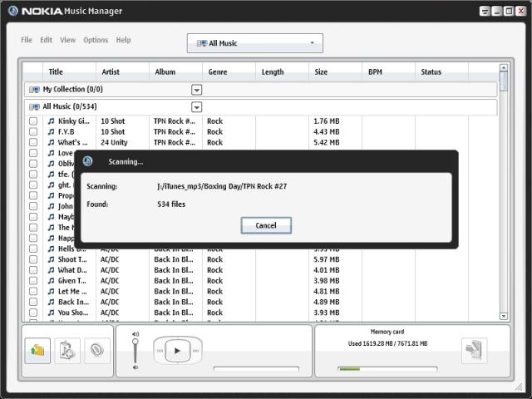Expand the My Collection group arrow
Image resolution: width=532 pixels, height=399 pixels.
tap(197, 90)
